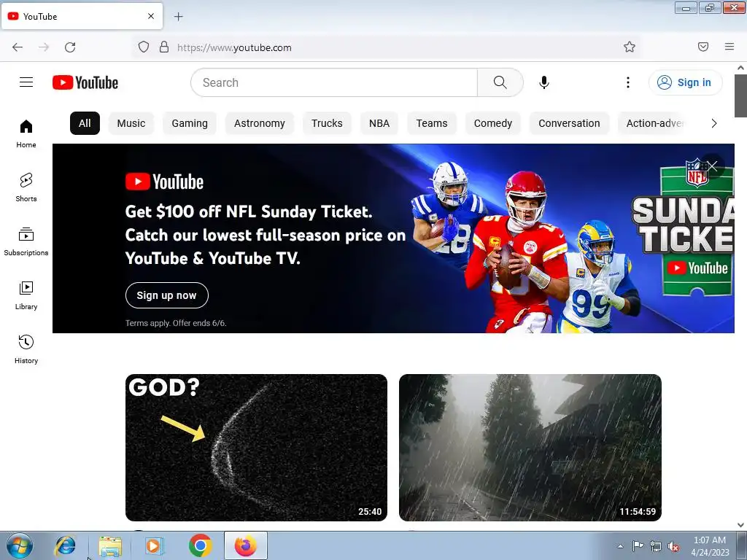Click the browser forward arrow
Image resolution: width=747 pixels, height=560 pixels.
44,47
